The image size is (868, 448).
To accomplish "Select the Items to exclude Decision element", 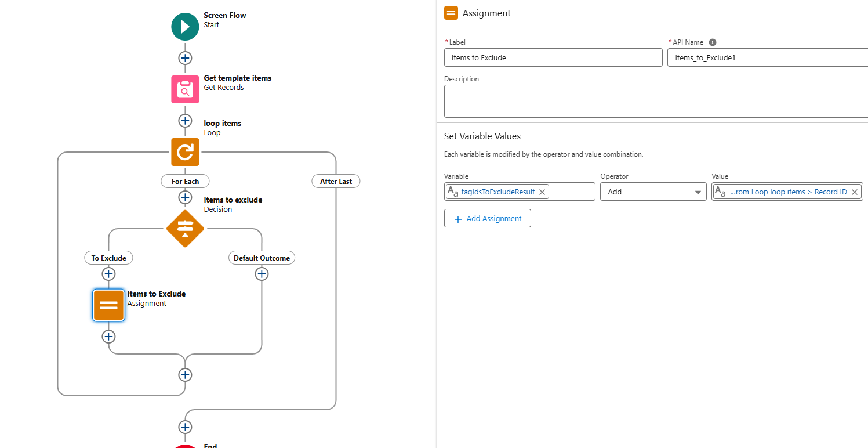I will 185,229.
